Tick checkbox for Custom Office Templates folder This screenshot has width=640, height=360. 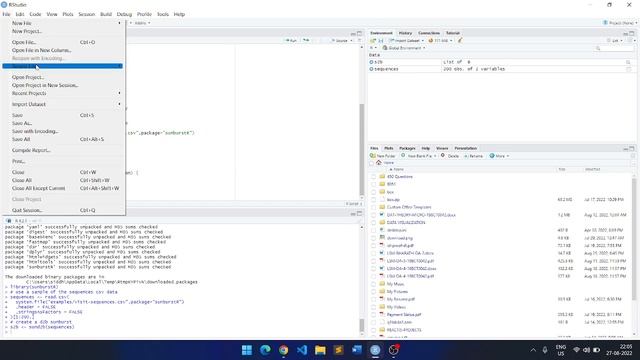(373, 207)
